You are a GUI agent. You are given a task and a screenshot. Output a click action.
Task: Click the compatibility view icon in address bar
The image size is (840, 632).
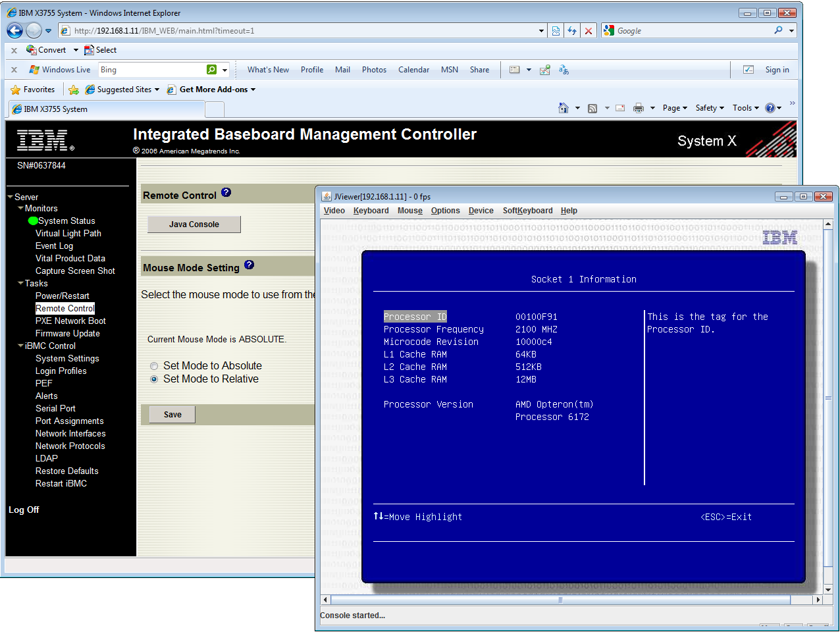coord(556,30)
